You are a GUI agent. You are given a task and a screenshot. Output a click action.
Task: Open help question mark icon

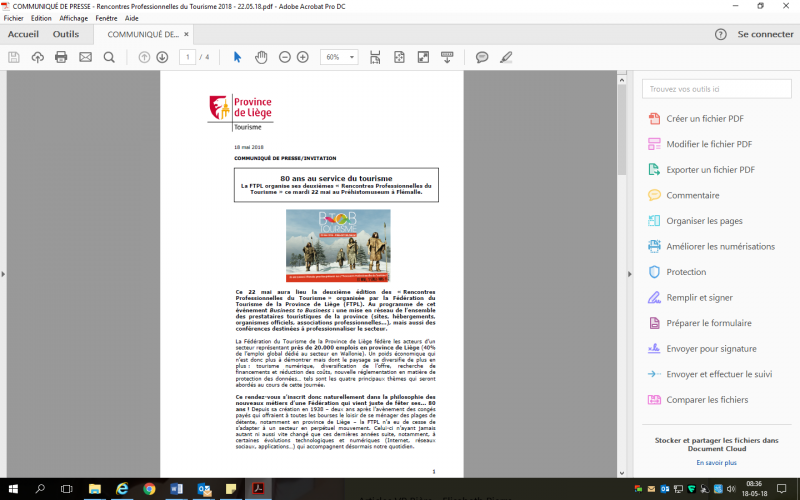point(720,34)
